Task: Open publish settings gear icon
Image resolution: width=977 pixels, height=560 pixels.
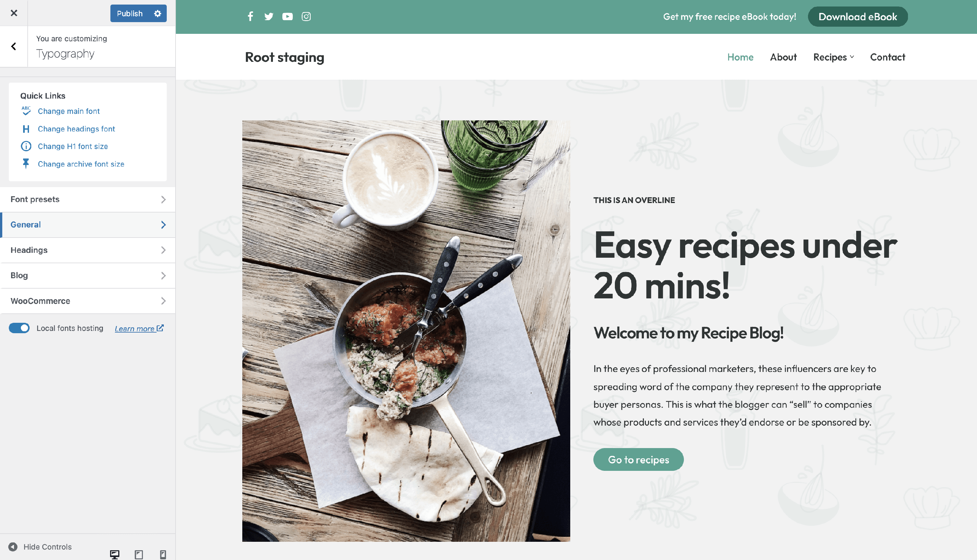Action: point(157,13)
